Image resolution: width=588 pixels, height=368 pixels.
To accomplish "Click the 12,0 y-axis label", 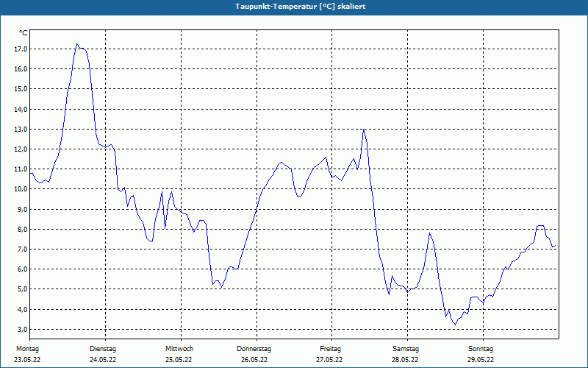I will tap(21, 149).
